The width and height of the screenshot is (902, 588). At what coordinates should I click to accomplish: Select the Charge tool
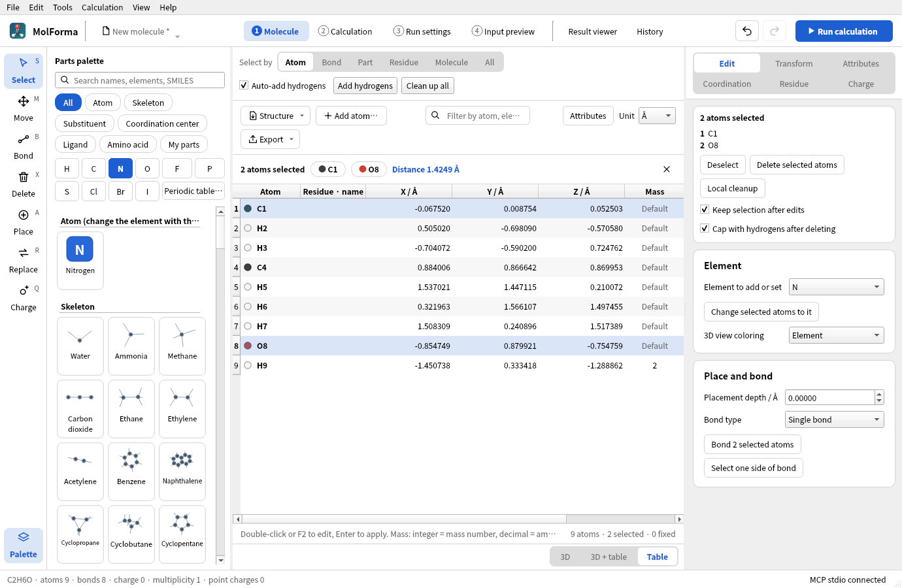click(24, 298)
